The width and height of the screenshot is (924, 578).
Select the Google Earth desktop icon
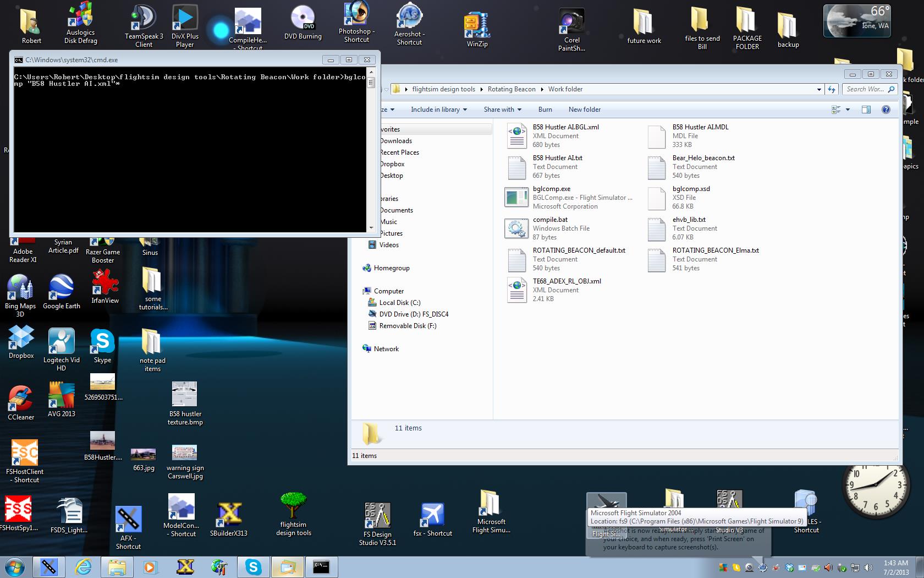tap(62, 292)
